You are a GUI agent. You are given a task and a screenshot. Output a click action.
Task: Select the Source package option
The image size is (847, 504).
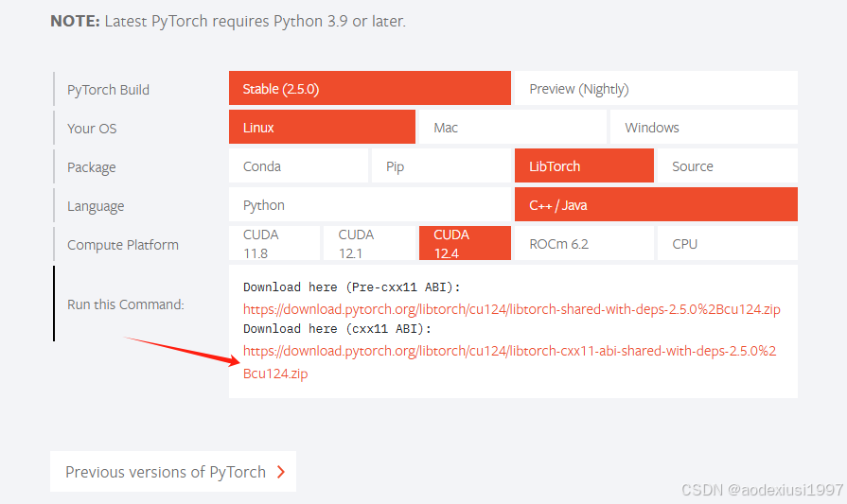pos(727,165)
